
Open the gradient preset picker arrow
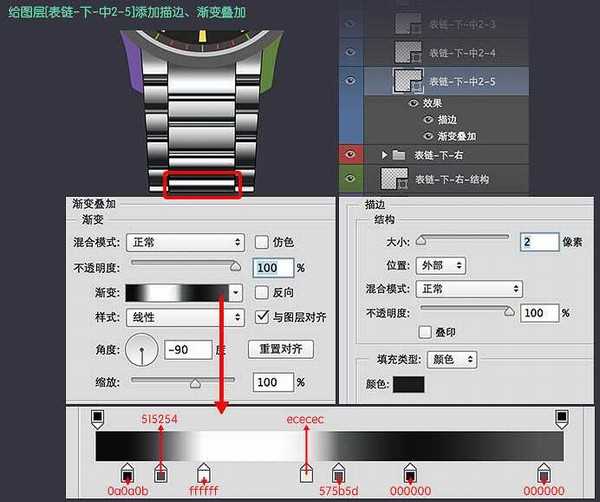[236, 293]
